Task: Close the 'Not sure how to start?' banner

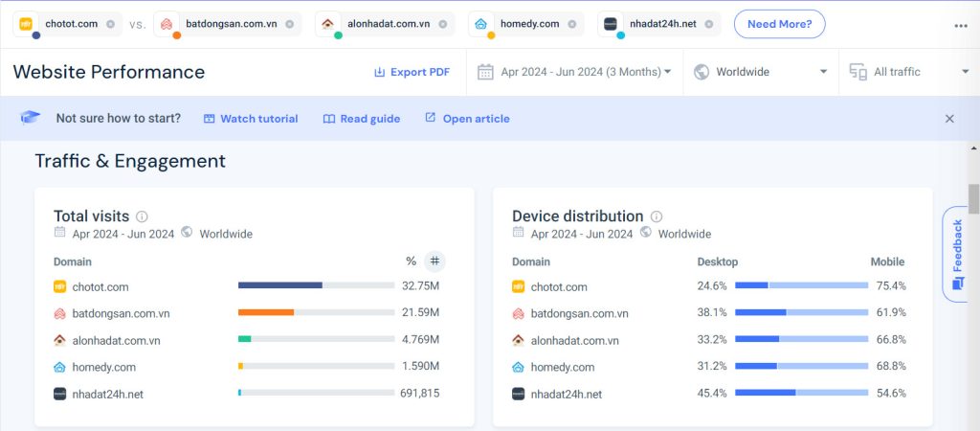Action: pos(949,119)
